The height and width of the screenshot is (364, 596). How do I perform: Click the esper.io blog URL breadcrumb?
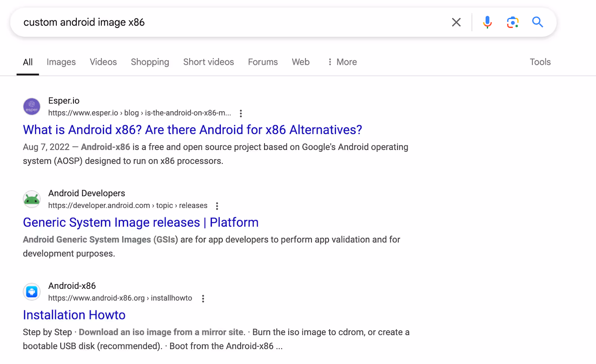click(140, 113)
